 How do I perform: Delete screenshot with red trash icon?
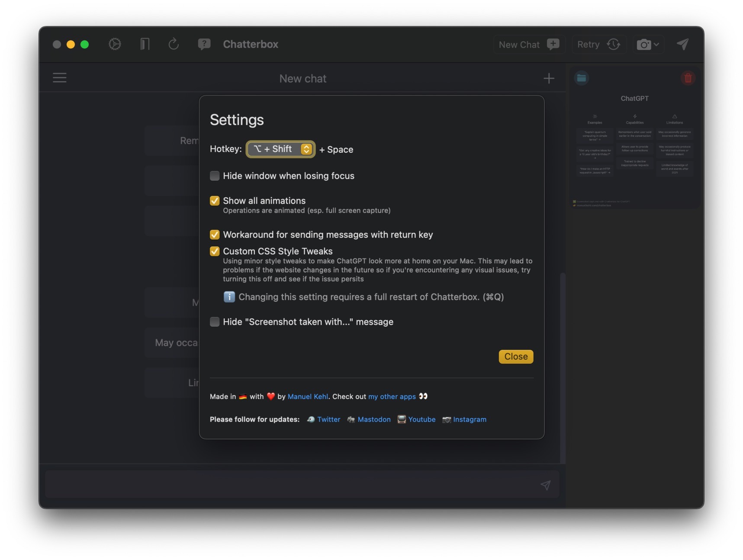pyautogui.click(x=688, y=78)
